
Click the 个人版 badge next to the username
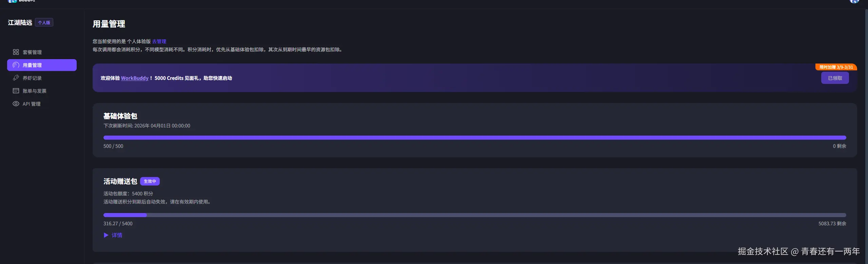click(44, 22)
